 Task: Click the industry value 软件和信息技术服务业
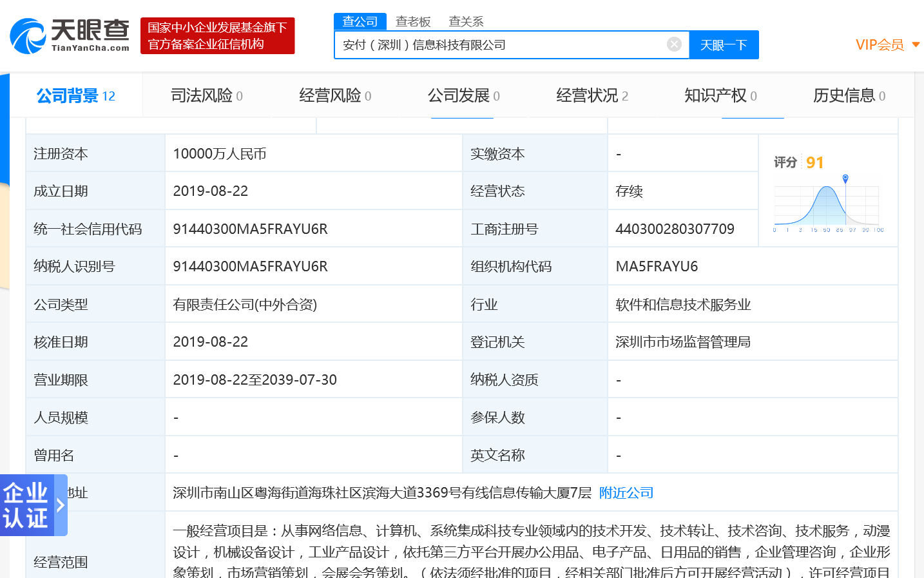coord(683,305)
